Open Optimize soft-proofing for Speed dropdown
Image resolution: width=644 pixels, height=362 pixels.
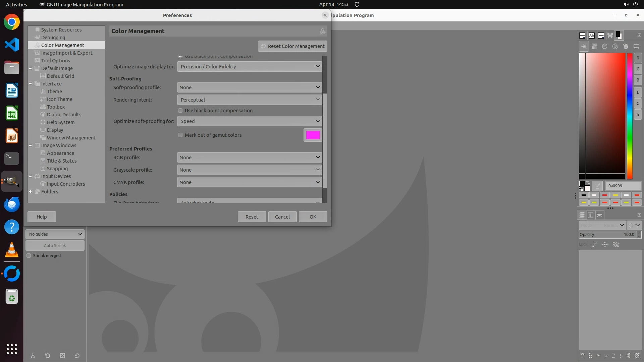(249, 121)
